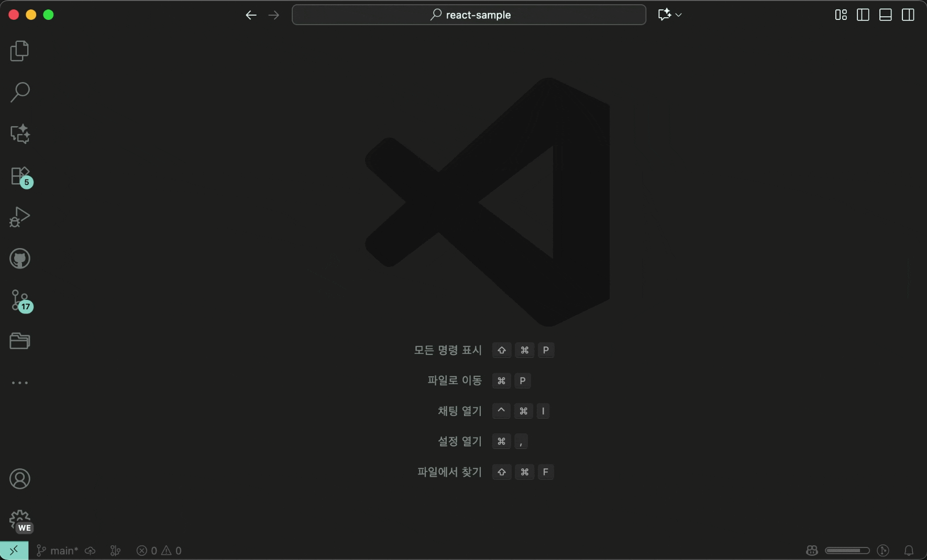The width and height of the screenshot is (927, 560).
Task: Click the I key hint for 채팅 열기
Action: (543, 411)
